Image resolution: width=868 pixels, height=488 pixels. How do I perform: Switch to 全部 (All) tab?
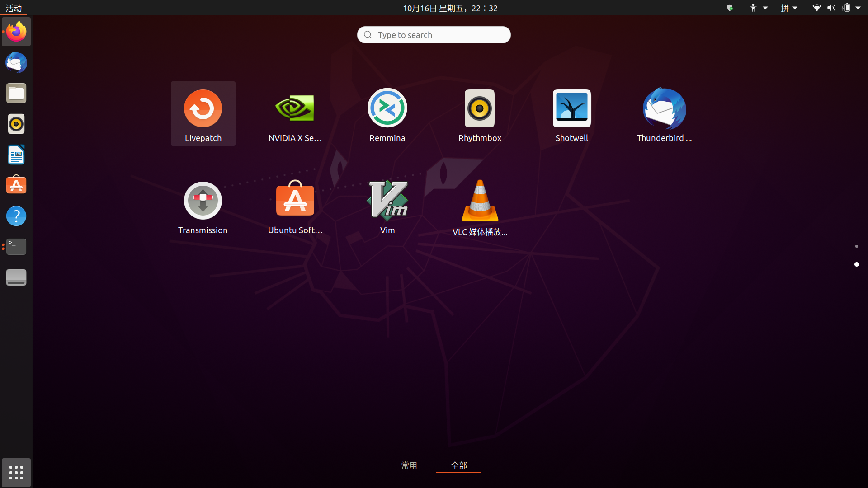pyautogui.click(x=459, y=465)
